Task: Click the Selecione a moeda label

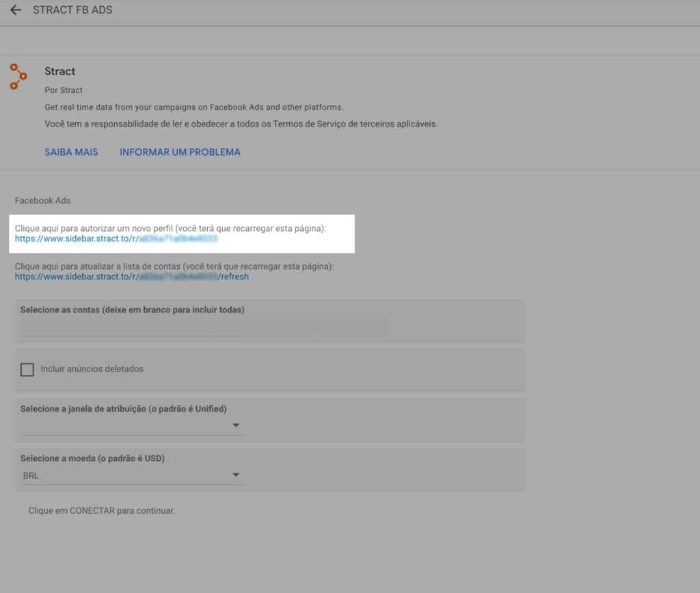Action: (x=92, y=458)
